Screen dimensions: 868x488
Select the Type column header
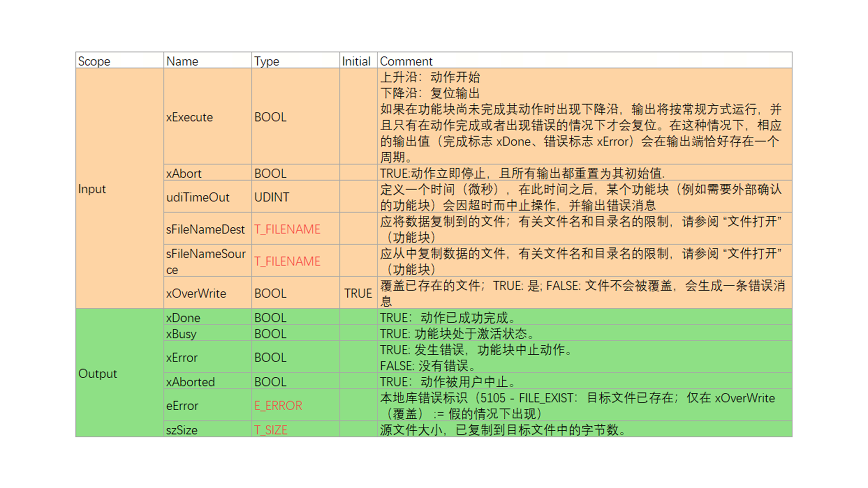(267, 61)
